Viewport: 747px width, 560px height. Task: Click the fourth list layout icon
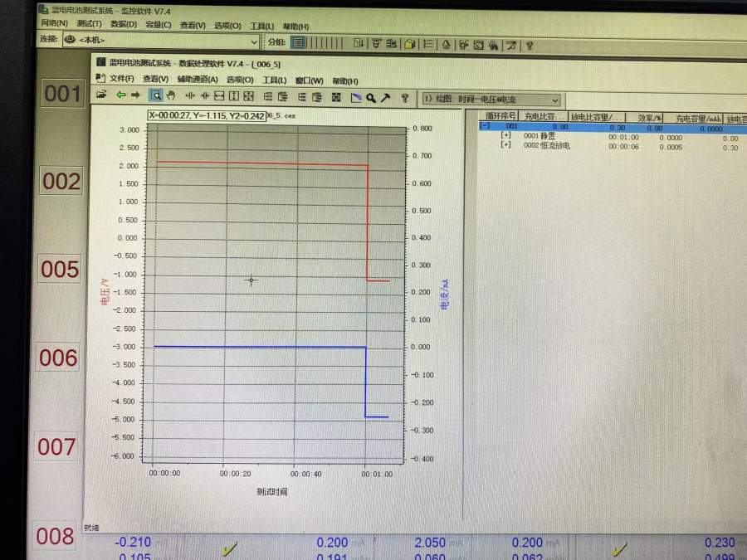[317, 97]
